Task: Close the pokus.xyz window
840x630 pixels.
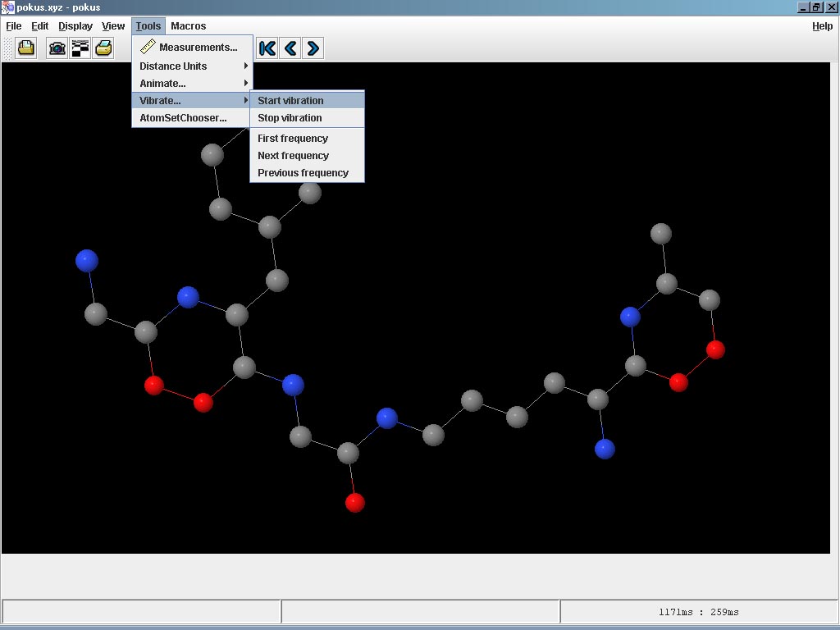Action: click(831, 7)
